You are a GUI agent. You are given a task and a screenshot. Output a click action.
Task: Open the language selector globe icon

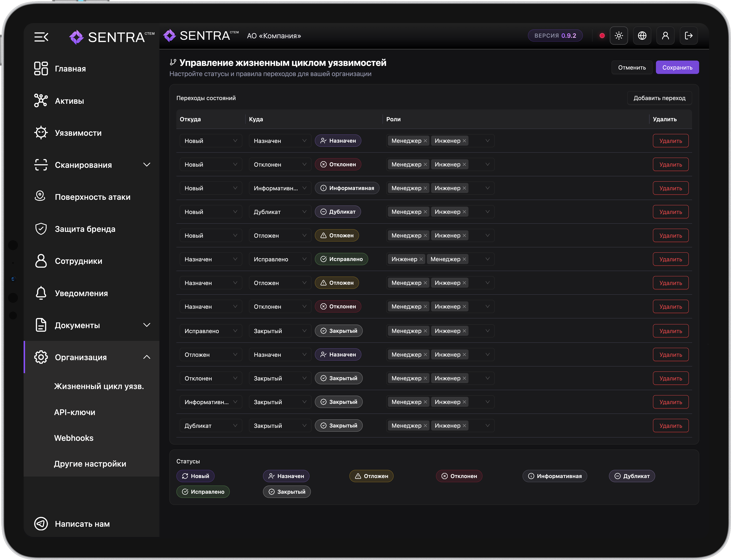coord(642,36)
